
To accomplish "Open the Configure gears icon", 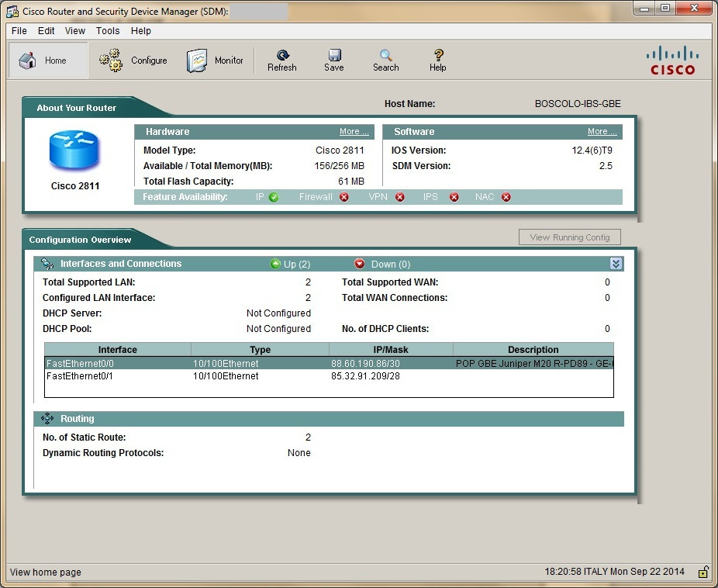I will pyautogui.click(x=111, y=60).
